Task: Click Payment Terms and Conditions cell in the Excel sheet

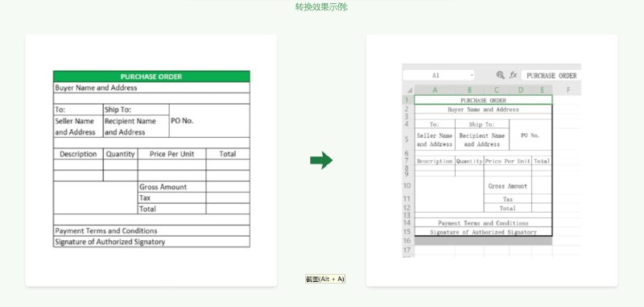Action: coord(484,222)
